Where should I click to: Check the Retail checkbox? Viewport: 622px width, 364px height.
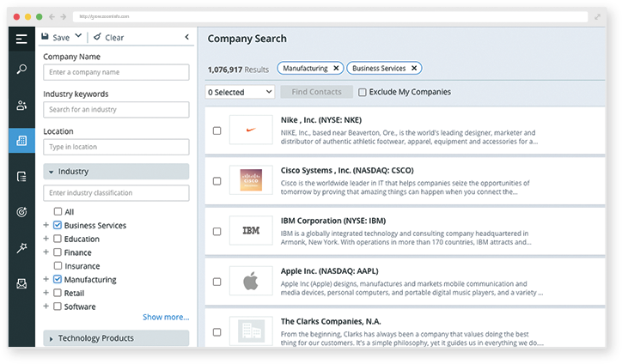tap(58, 293)
